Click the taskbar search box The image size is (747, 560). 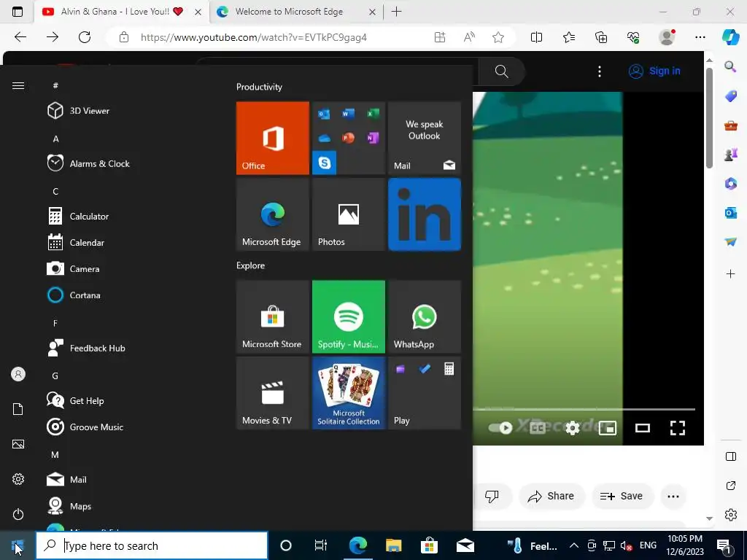pos(152,545)
